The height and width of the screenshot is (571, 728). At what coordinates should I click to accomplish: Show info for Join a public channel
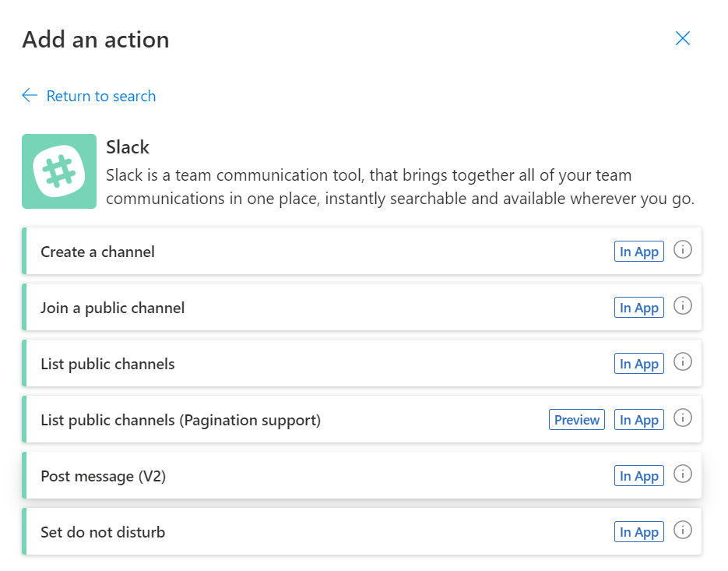683,306
